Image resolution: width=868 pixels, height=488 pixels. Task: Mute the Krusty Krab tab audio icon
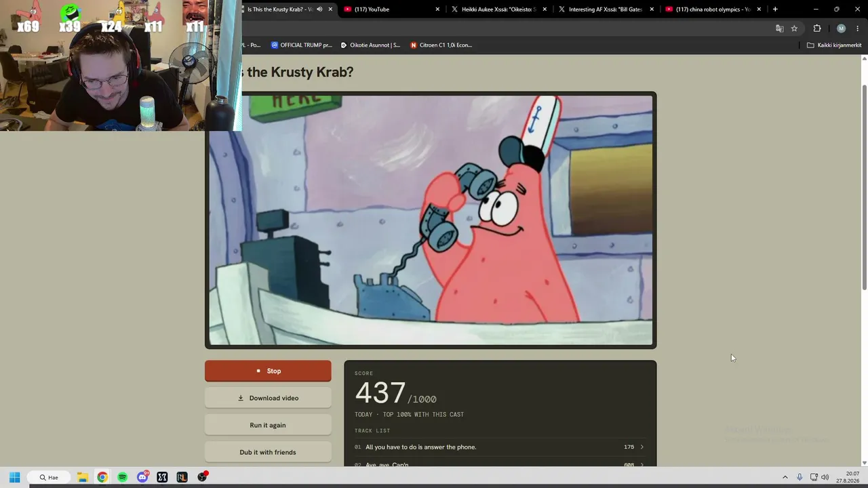(319, 9)
